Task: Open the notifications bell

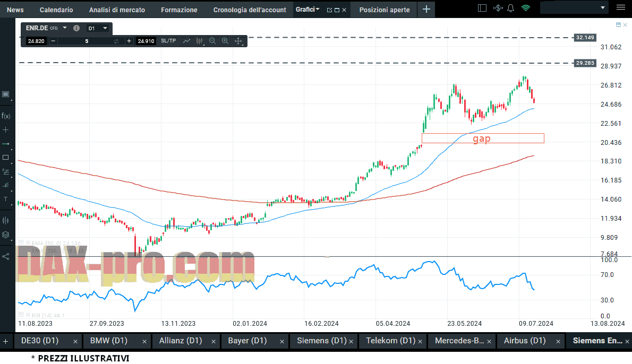Action: click(x=511, y=8)
